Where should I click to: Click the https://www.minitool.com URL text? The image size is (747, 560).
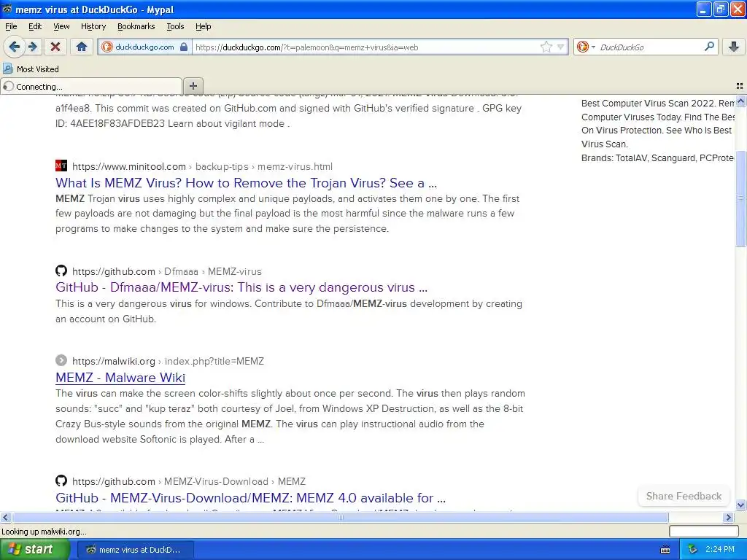[129, 167]
